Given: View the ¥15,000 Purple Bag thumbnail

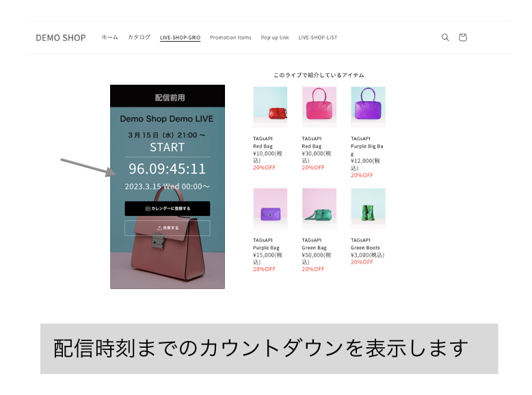Looking at the screenshot, I should pos(270,208).
